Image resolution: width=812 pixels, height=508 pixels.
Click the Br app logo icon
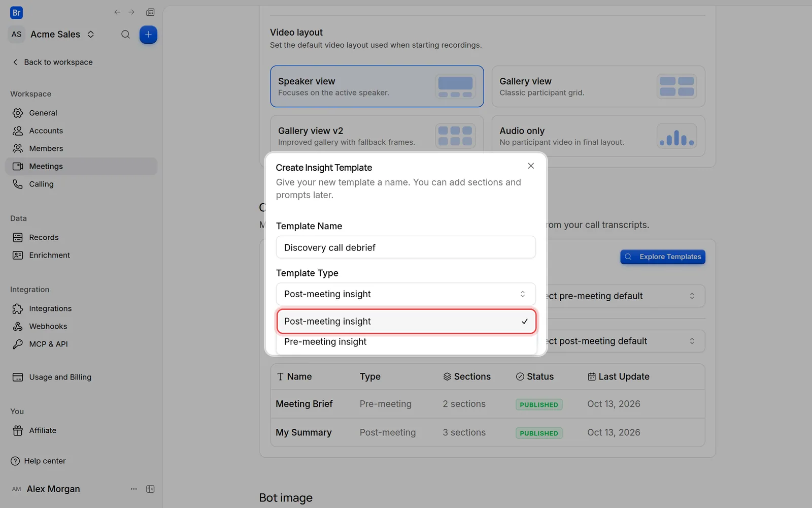(16, 13)
